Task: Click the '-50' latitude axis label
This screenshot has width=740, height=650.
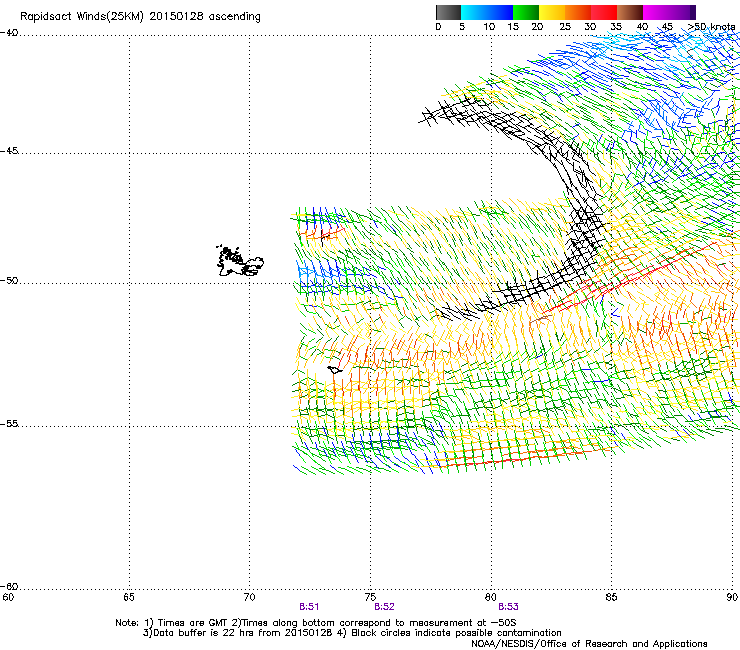Action: click(x=9, y=281)
